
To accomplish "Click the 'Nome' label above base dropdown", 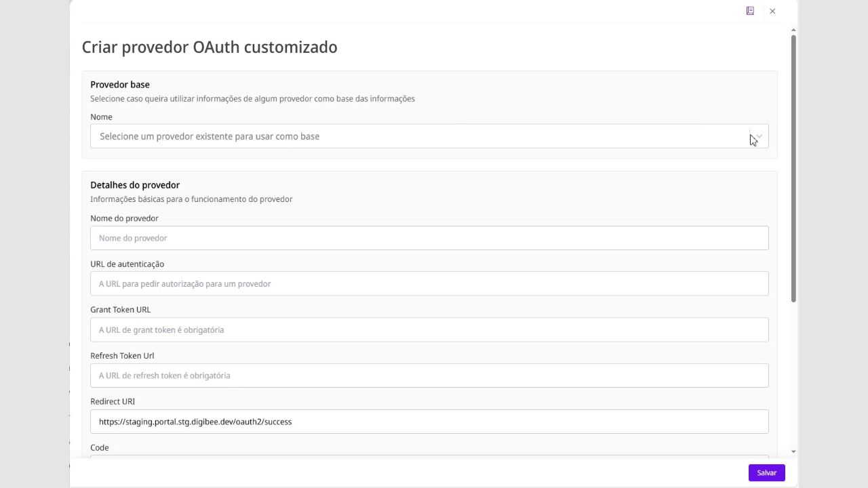I will (101, 117).
